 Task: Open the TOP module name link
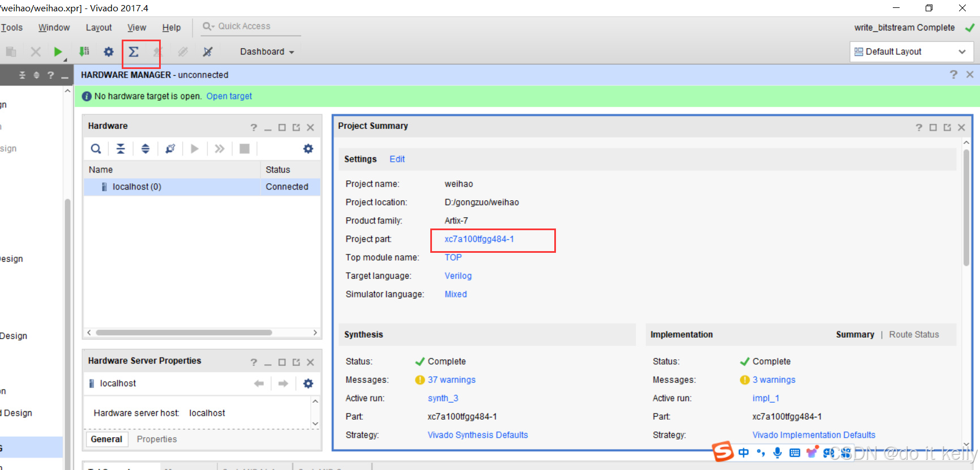click(453, 257)
